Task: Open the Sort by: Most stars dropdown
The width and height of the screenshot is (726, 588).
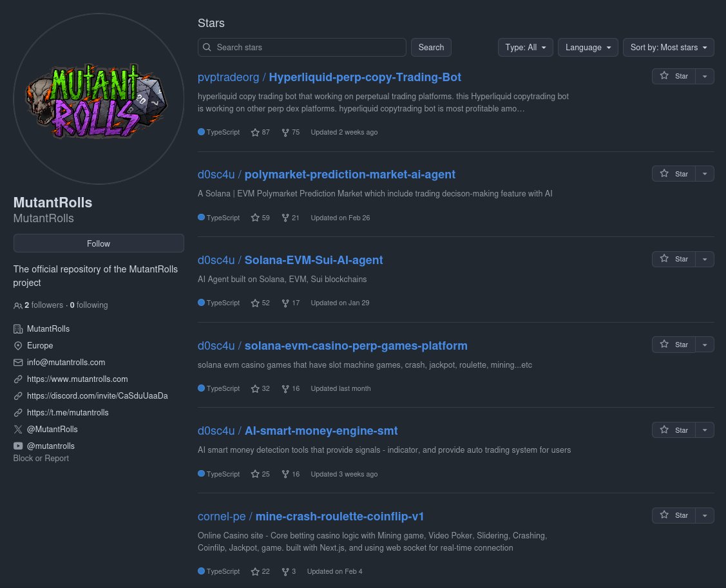Action: tap(669, 47)
